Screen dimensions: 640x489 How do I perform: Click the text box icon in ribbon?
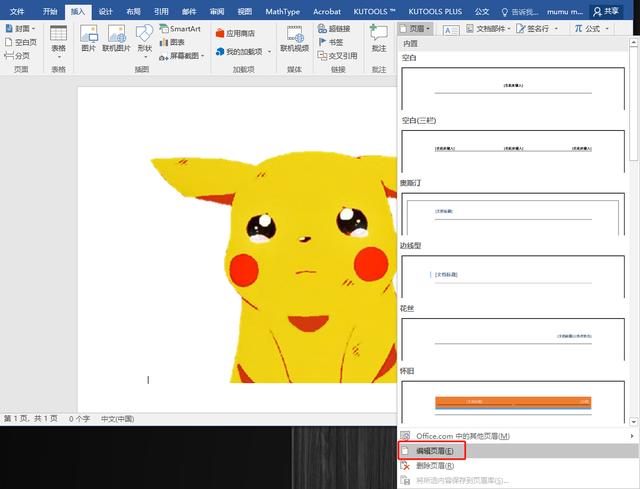point(451,29)
